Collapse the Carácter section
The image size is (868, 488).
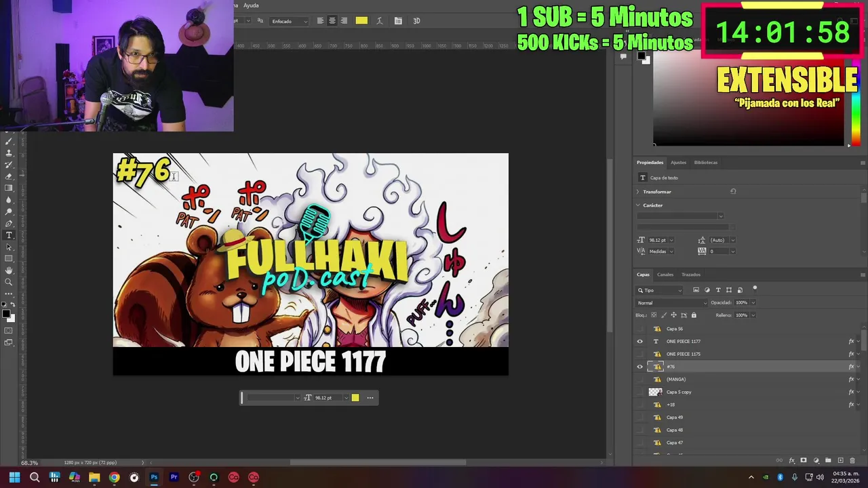click(x=638, y=205)
